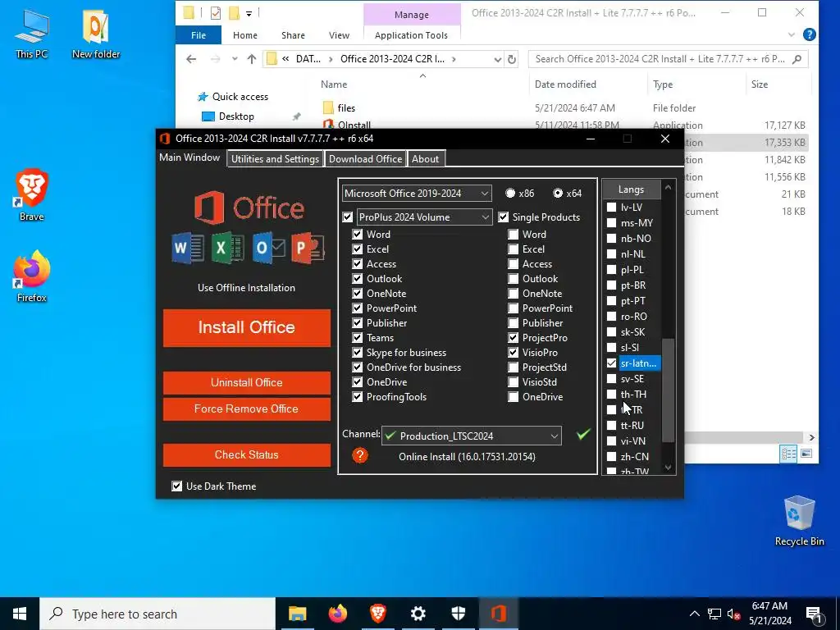The image size is (840, 630).
Task: Click the muted volume tray icon
Action: point(733,614)
